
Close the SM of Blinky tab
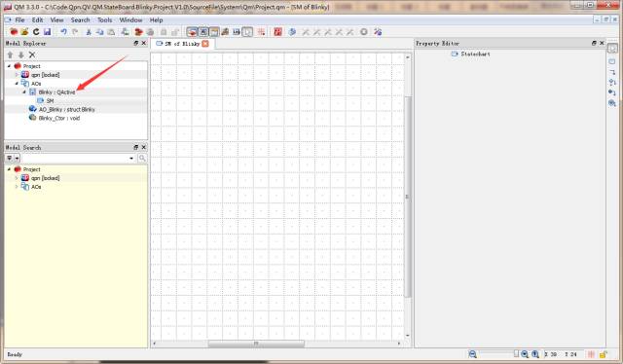click(x=205, y=44)
